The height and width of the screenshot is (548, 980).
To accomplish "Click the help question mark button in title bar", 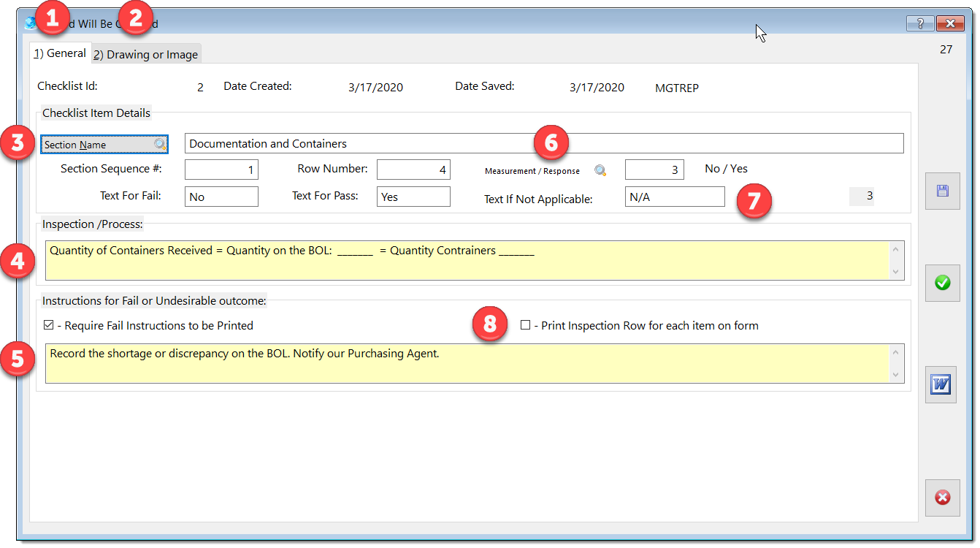I will click(x=920, y=23).
